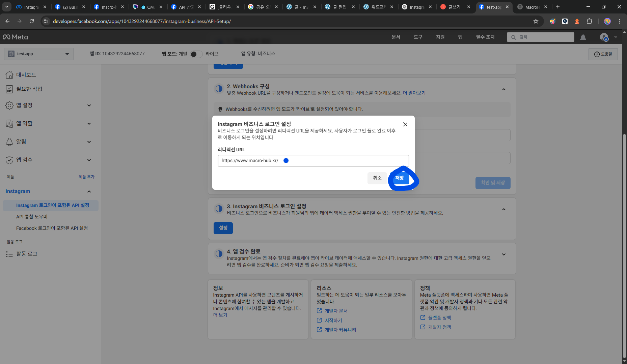Viewport: 627px width, 364px height.
Task: Click the 앱 역할 badge icon
Action: pyautogui.click(x=9, y=123)
